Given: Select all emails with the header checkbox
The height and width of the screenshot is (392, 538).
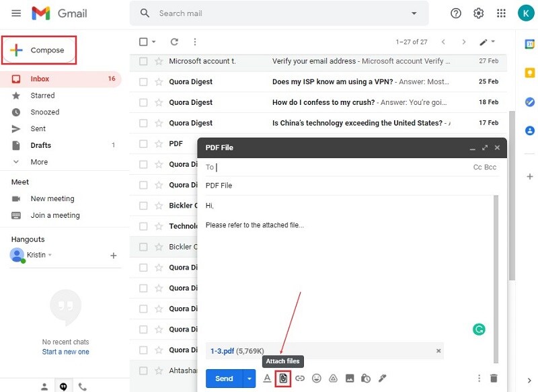Looking at the screenshot, I should [x=143, y=42].
